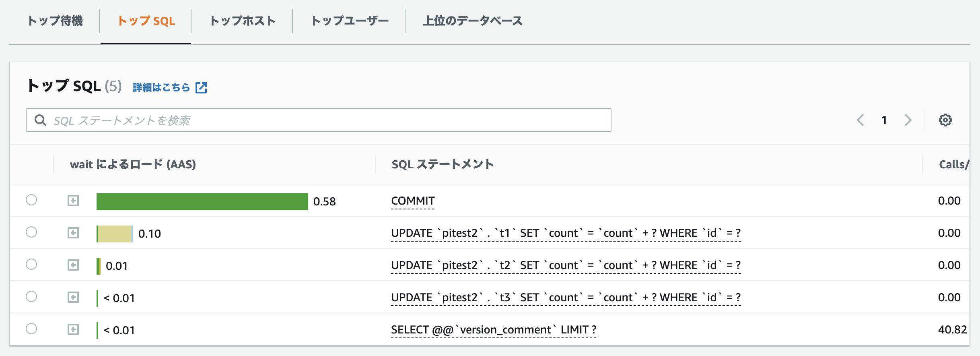Switch to the トップ待機 tab

[55, 21]
